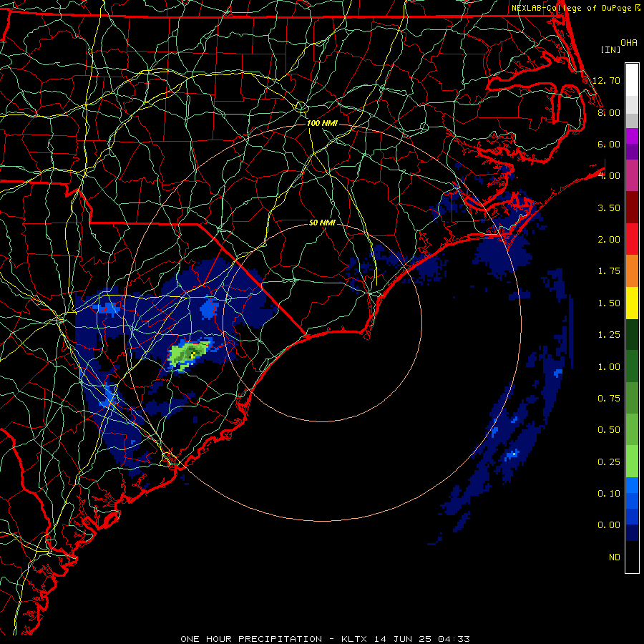644x644 pixels.
Task: Click the 100 NMI range ring label
Action: coord(322,123)
